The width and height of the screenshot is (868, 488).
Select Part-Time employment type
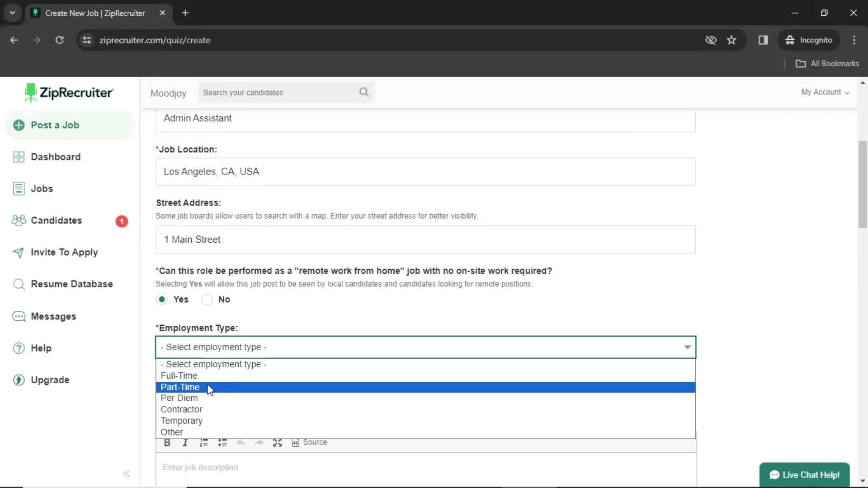(179, 387)
